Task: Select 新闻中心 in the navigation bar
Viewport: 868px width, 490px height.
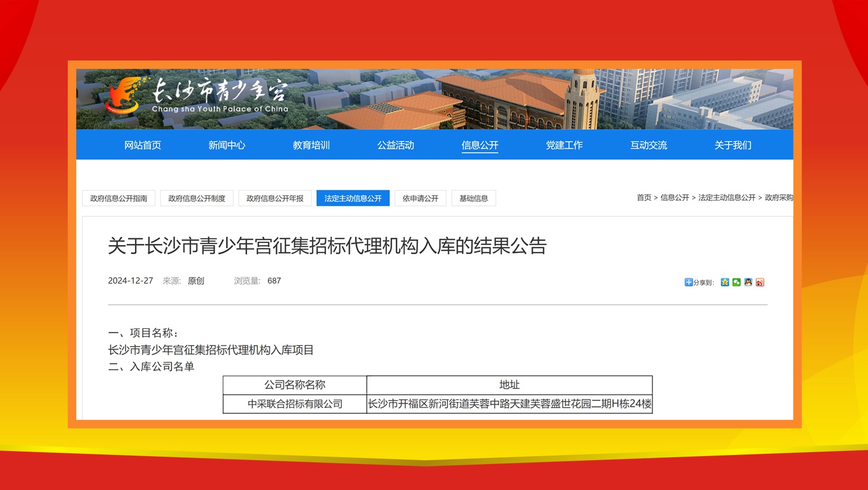Action: click(226, 145)
